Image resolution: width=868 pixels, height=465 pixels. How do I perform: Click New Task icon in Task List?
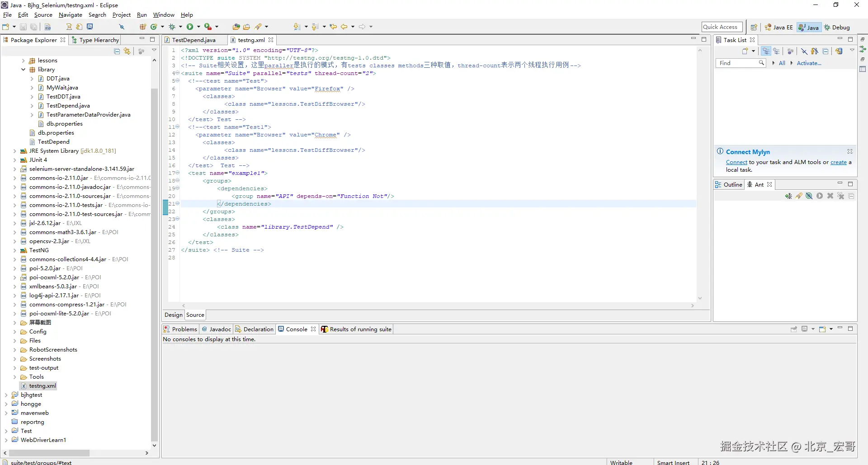[745, 51]
